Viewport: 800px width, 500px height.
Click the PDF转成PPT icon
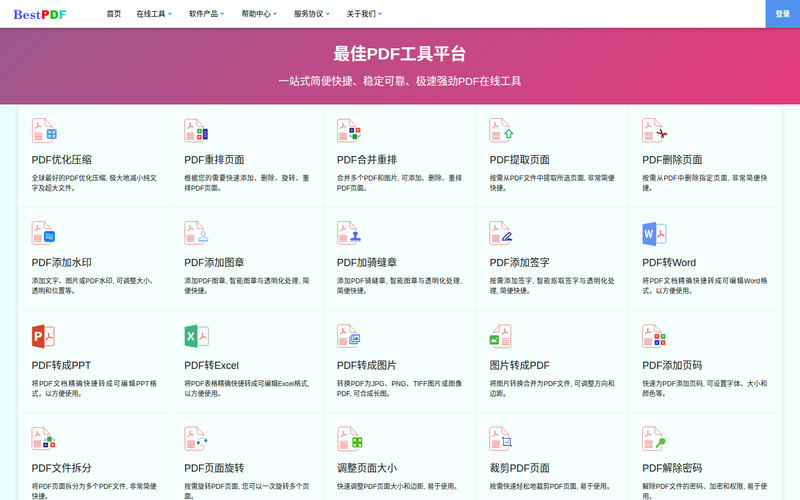[43, 336]
